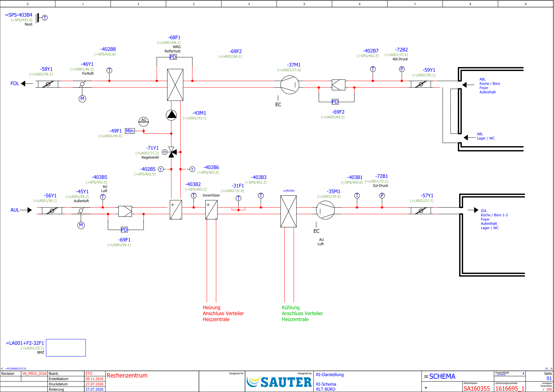This screenshot has height=392, width=554.
Task: Open the (=LA001/43.1) cross reference
Action: 194,118
